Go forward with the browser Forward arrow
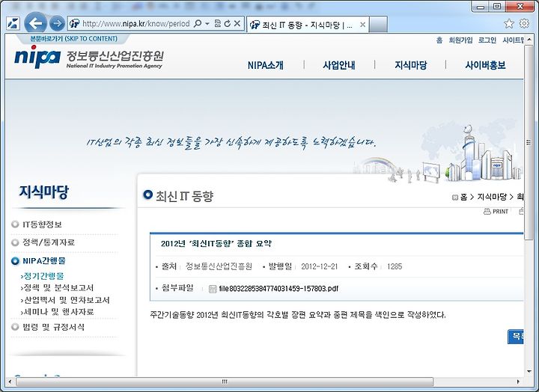539x392 pixels. (x=57, y=23)
